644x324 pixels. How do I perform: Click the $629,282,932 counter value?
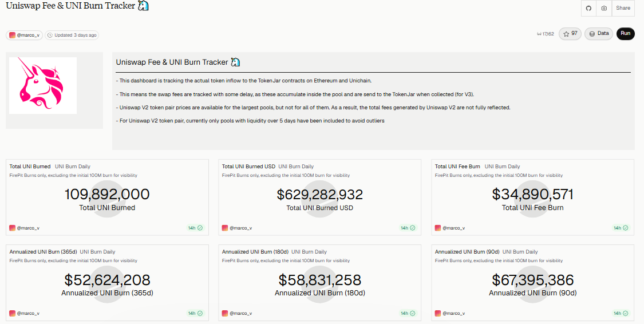coord(319,194)
